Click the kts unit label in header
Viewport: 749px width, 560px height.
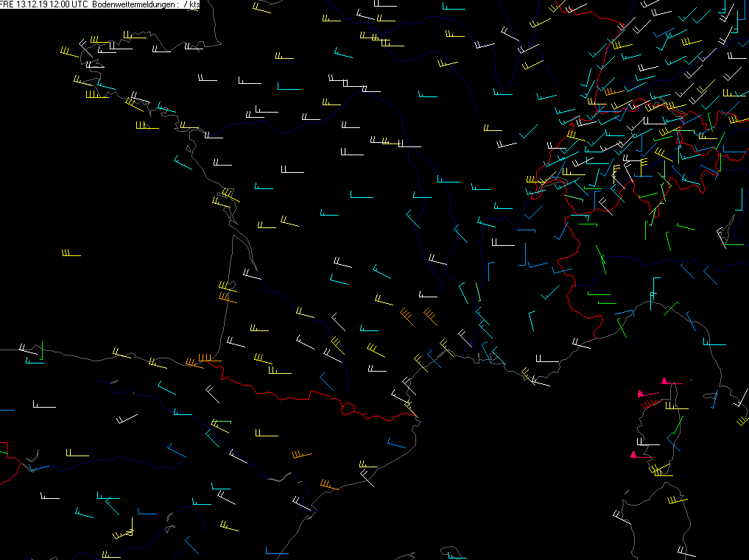(x=194, y=4)
